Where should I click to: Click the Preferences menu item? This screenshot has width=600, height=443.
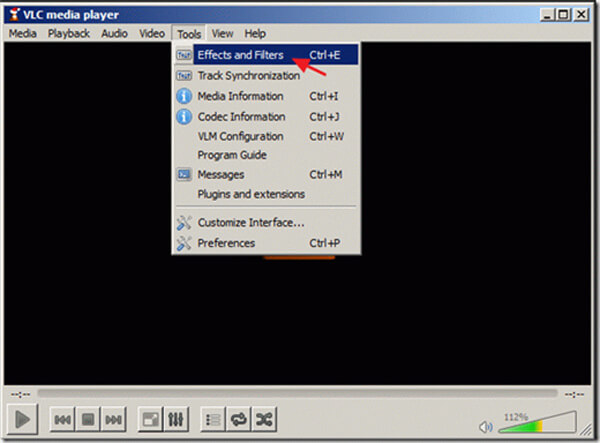pos(226,243)
